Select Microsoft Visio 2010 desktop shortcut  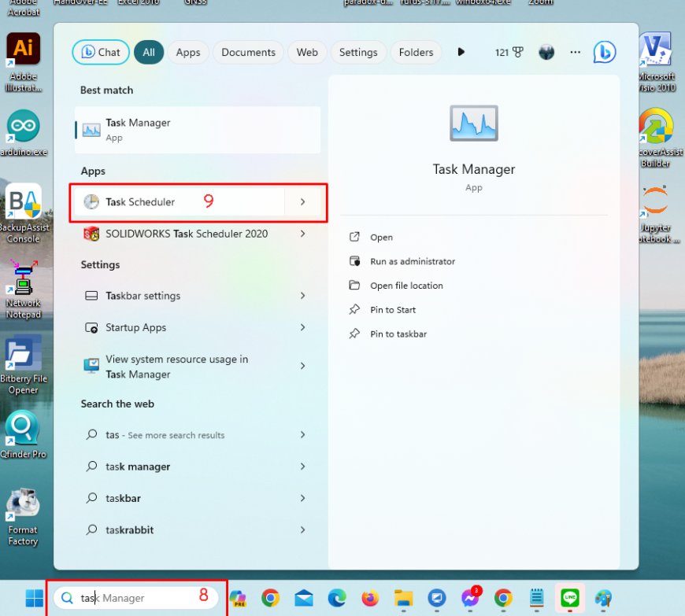(x=657, y=62)
